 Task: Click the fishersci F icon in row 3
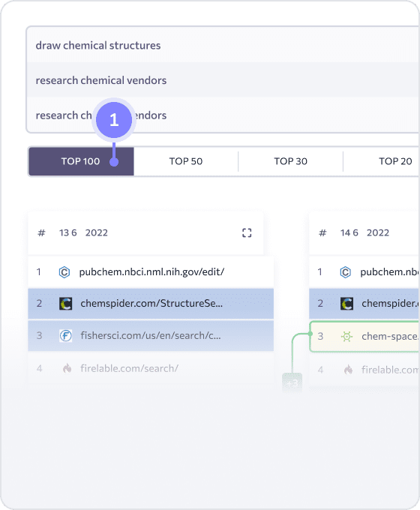coord(66,336)
